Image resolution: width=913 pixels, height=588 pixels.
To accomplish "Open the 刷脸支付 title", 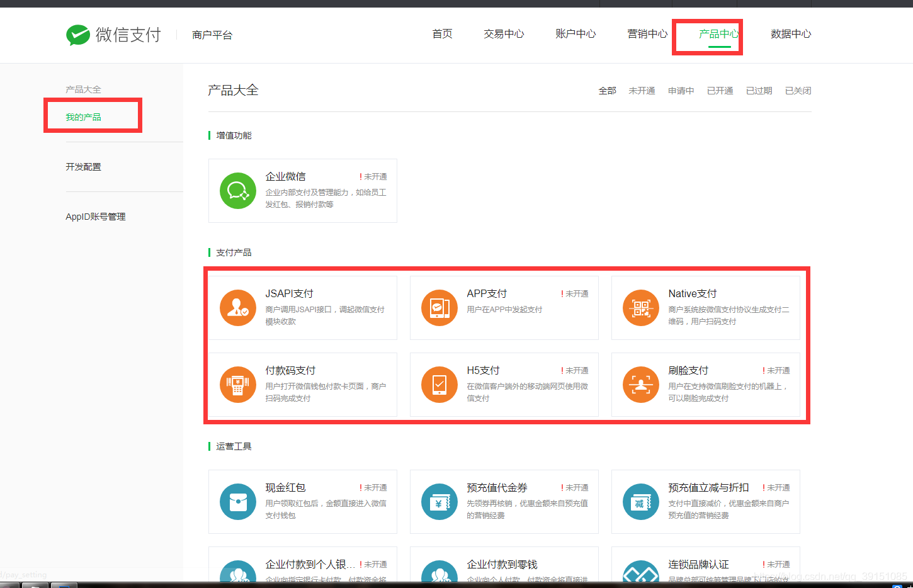I will (688, 370).
